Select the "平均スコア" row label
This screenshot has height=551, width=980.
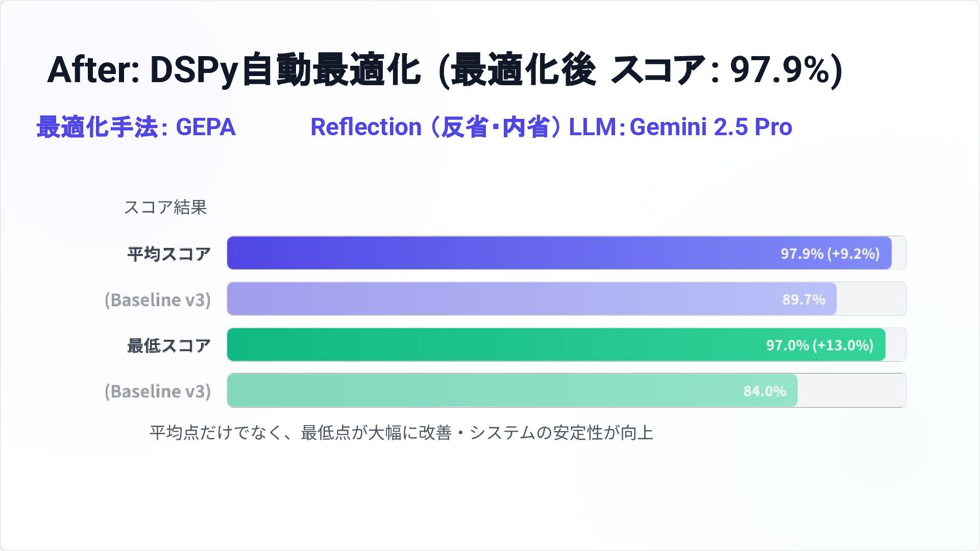point(169,254)
